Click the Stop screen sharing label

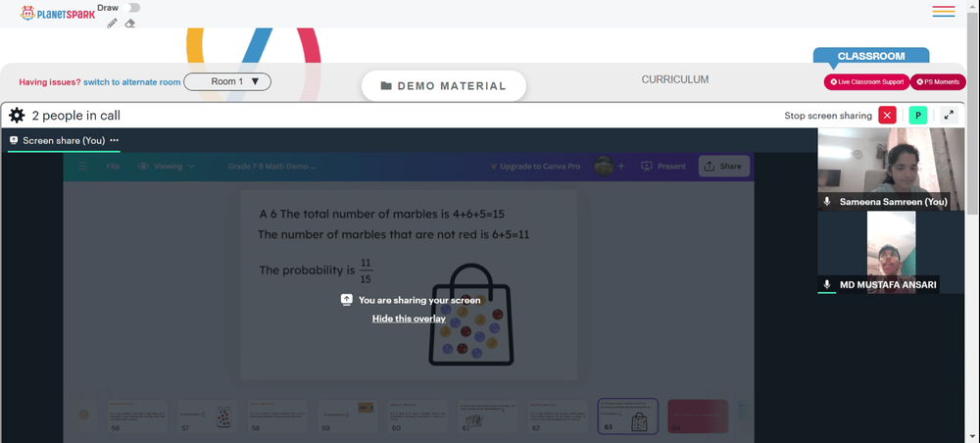(x=828, y=116)
